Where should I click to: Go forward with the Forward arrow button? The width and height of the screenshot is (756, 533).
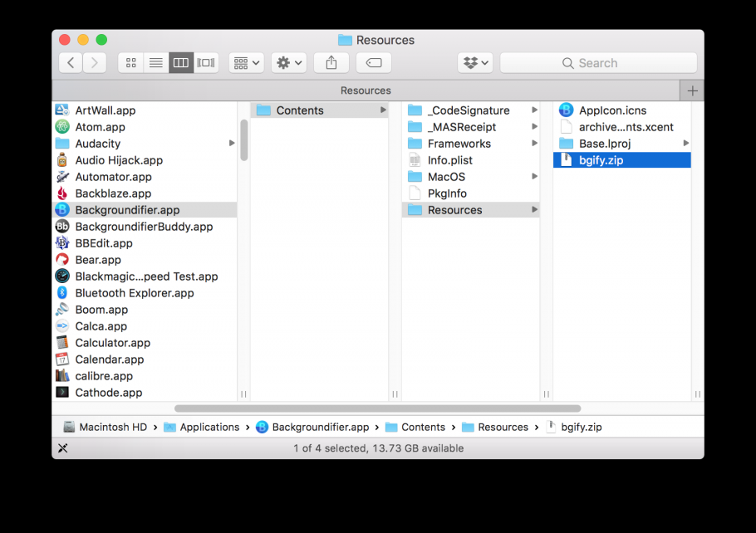point(95,62)
